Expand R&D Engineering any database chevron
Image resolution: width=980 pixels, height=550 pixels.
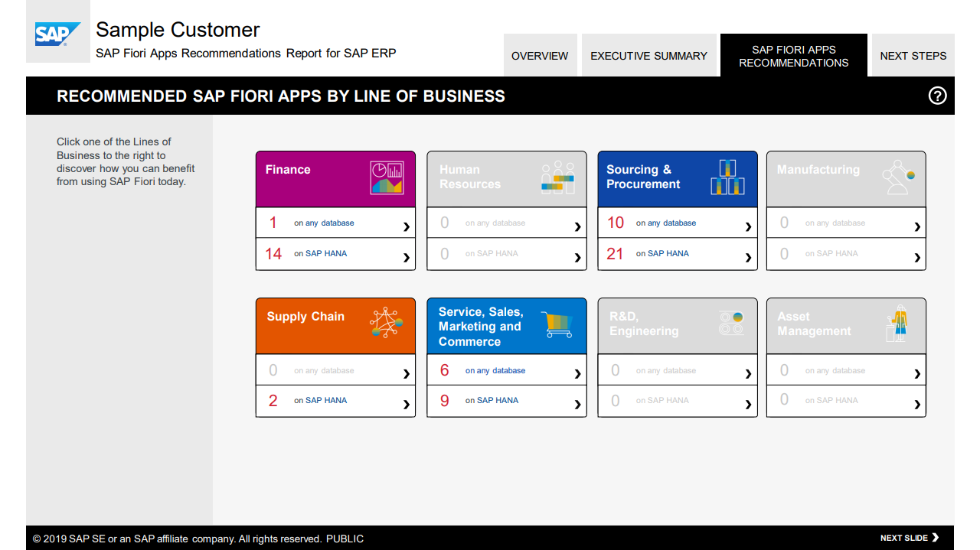(748, 374)
